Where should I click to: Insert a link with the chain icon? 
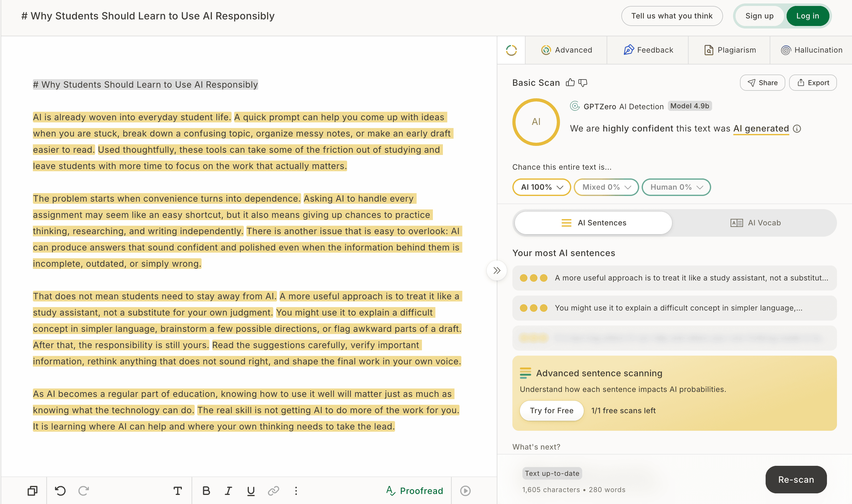click(x=273, y=491)
